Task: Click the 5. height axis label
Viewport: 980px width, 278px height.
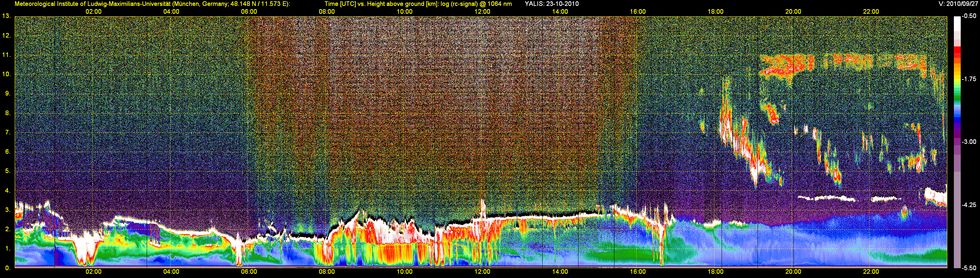Action: pyautogui.click(x=8, y=171)
